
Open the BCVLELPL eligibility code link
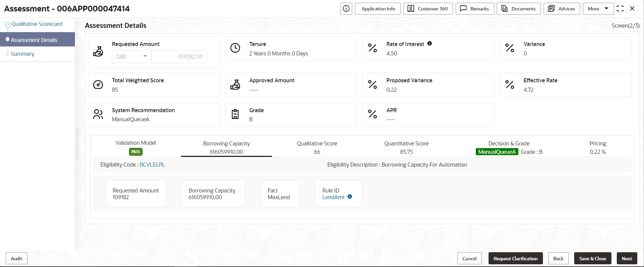pos(152,165)
